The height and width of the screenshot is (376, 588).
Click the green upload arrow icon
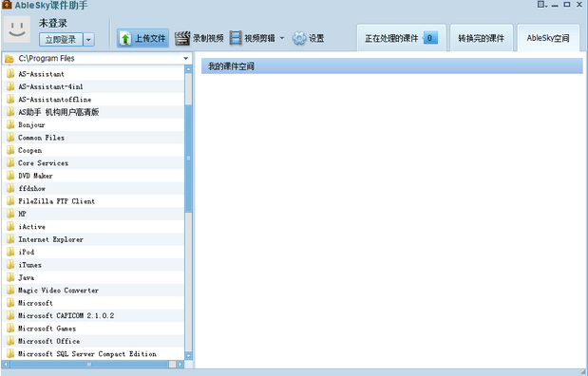tap(125, 39)
